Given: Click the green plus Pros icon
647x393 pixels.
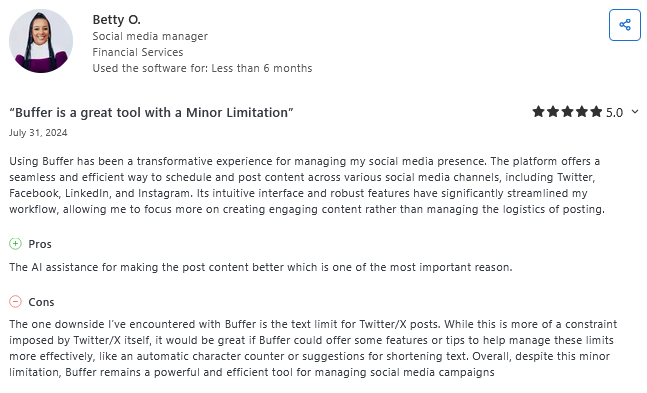Looking at the screenshot, I should (x=15, y=244).
